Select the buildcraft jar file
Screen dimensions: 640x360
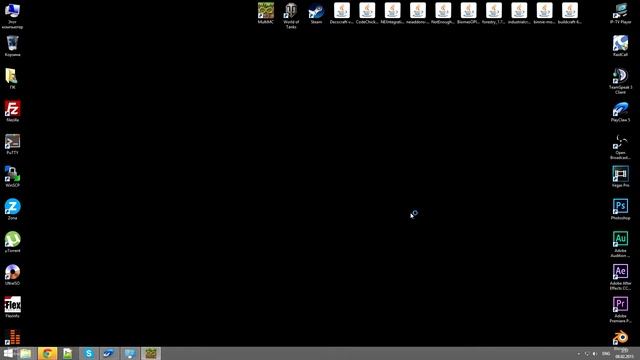pos(569,13)
